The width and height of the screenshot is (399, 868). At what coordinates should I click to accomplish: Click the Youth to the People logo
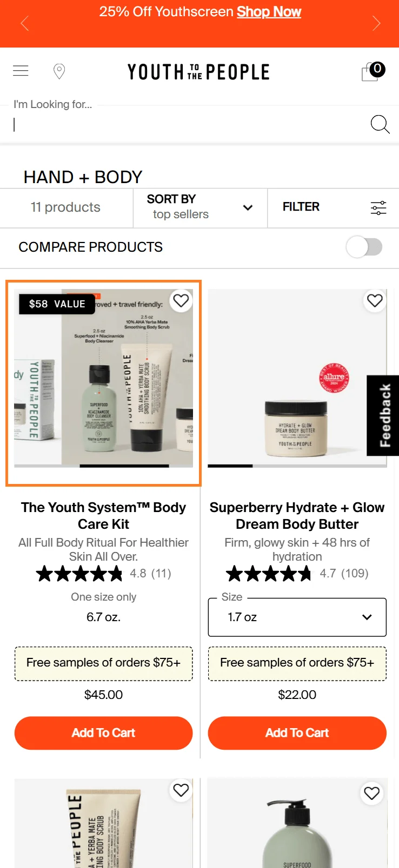198,71
